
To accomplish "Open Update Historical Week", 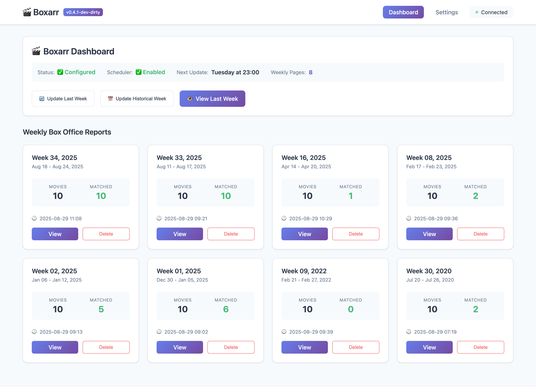I will coord(137,98).
